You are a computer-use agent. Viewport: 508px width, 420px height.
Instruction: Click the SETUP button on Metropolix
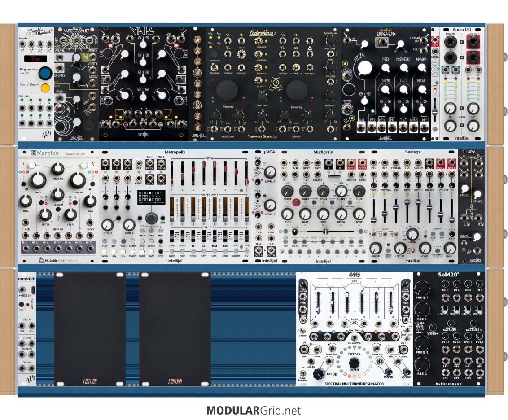pos(132,242)
